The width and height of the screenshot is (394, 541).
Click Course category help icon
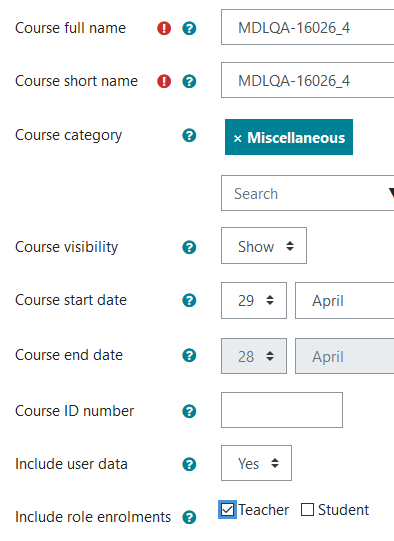pyautogui.click(x=189, y=136)
